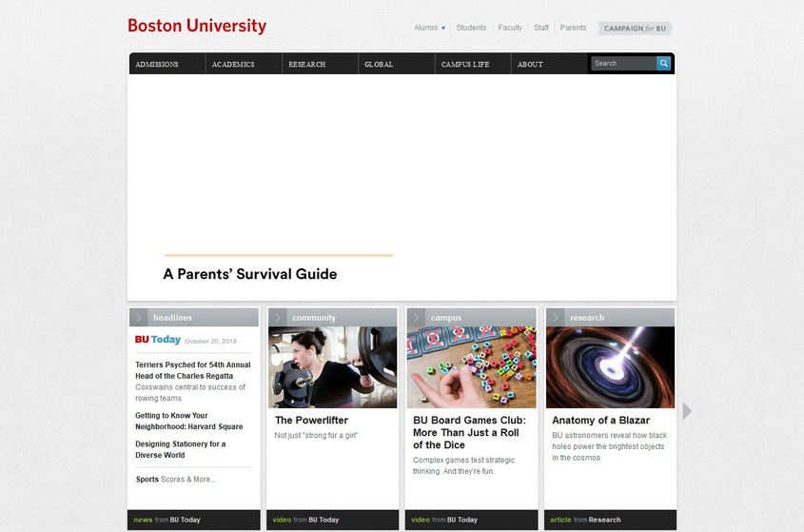Viewport: 804px width, 532px height.
Task: Click news from BU Today footer
Action: 167,520
